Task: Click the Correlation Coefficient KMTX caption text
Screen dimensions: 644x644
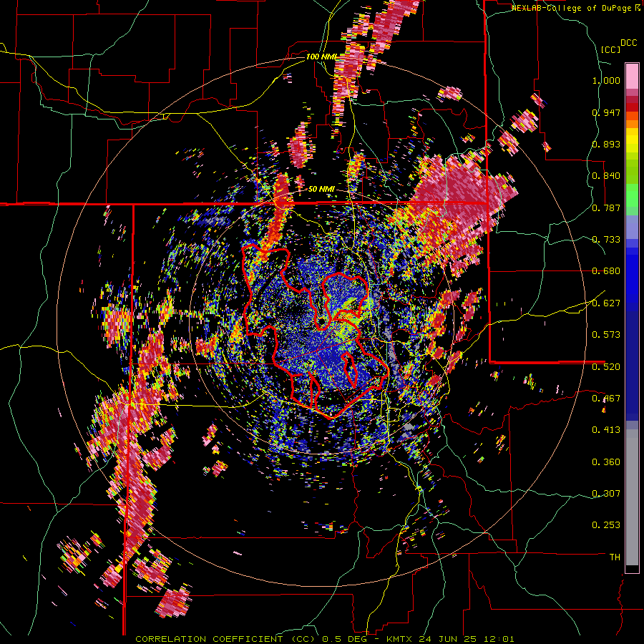Action: point(324,639)
